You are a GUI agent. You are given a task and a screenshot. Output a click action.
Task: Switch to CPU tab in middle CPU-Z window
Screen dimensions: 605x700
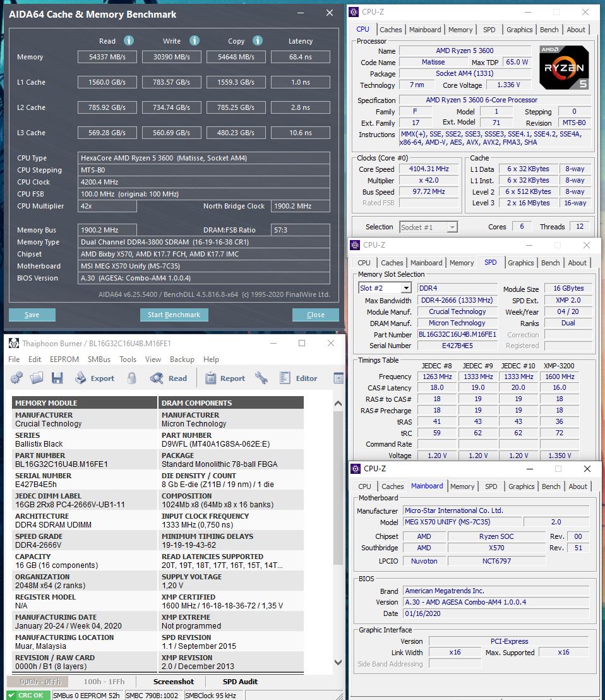pos(364,263)
